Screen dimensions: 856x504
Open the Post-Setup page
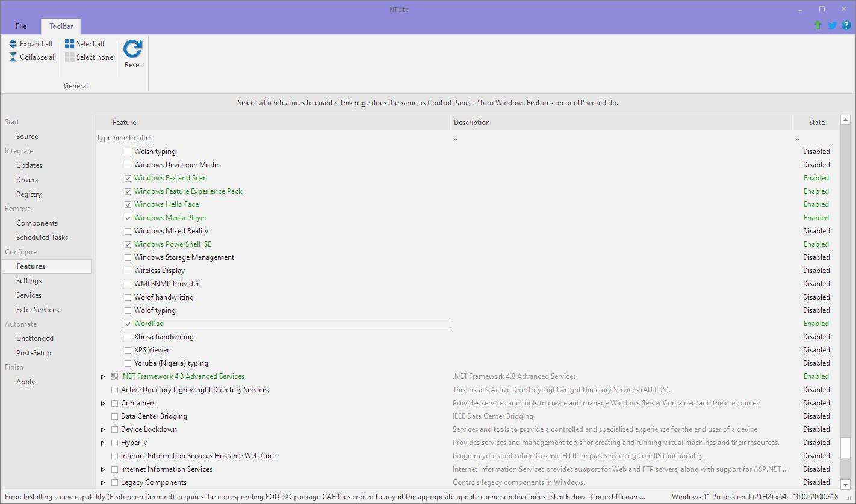[34, 353]
